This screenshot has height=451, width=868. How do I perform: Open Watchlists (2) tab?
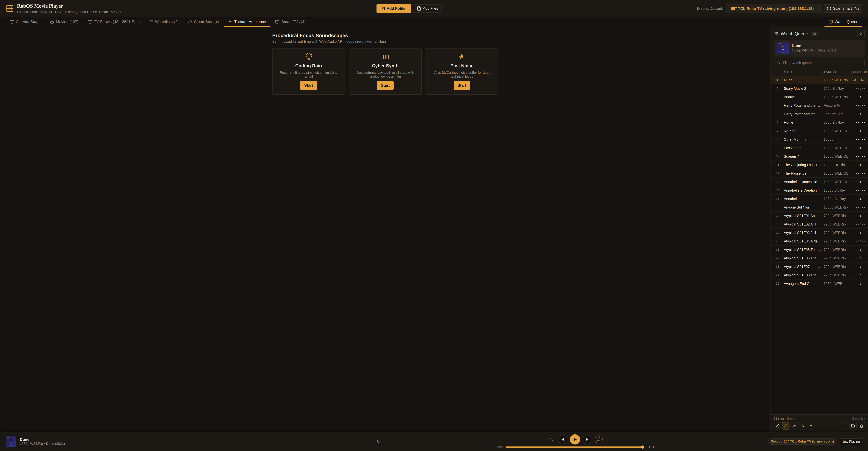click(164, 22)
